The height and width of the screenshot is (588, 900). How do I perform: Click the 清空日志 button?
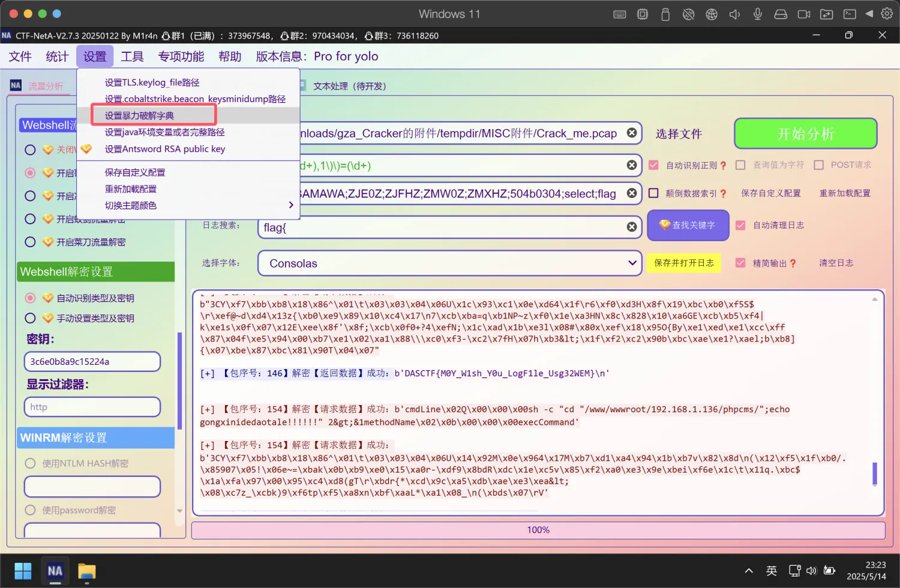[836, 263]
